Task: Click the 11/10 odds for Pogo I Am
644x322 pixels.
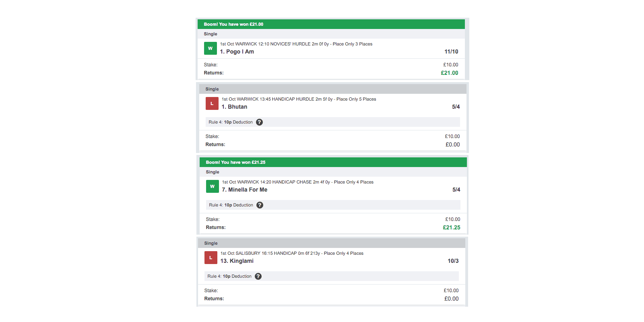Action: pos(451,52)
